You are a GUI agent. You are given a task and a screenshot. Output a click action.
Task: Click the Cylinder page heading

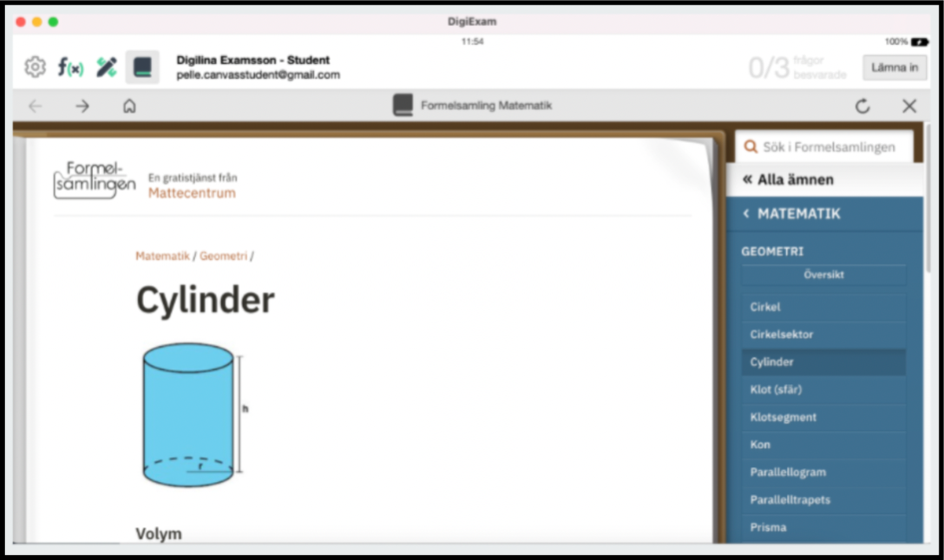click(x=206, y=300)
